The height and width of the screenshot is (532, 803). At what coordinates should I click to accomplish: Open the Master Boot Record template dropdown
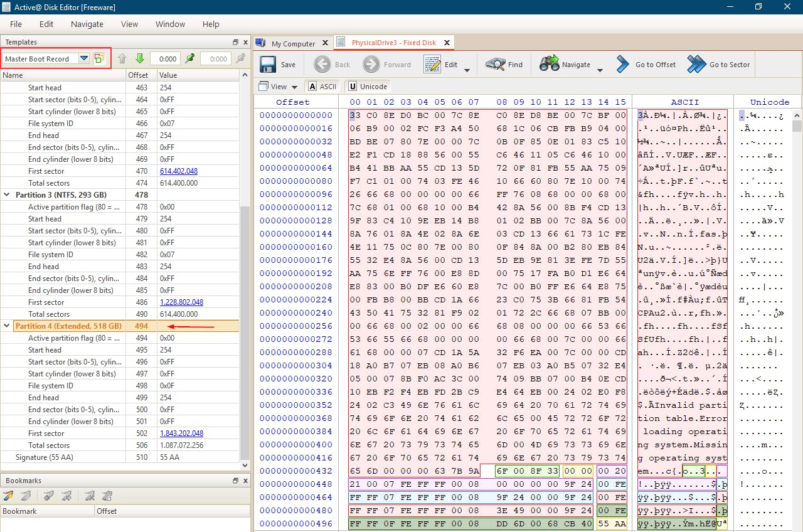83,58
